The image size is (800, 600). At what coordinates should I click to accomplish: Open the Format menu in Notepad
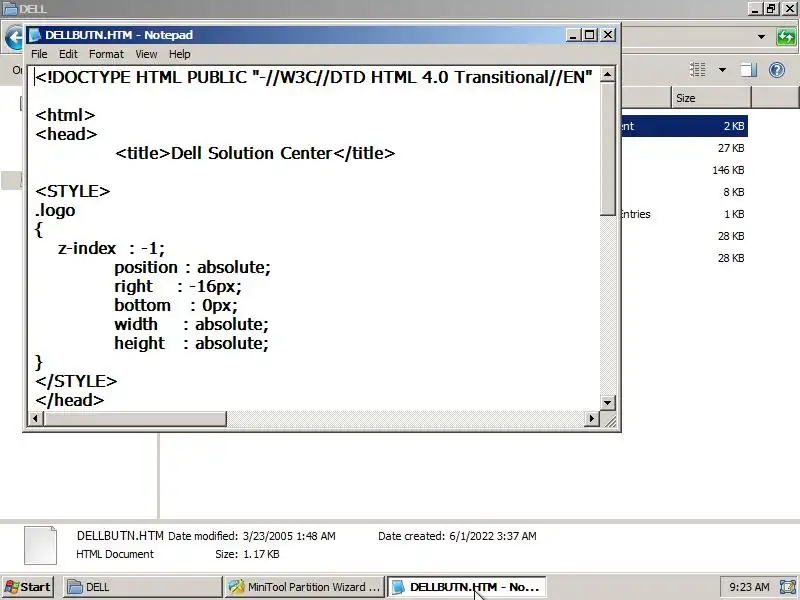[x=106, y=54]
